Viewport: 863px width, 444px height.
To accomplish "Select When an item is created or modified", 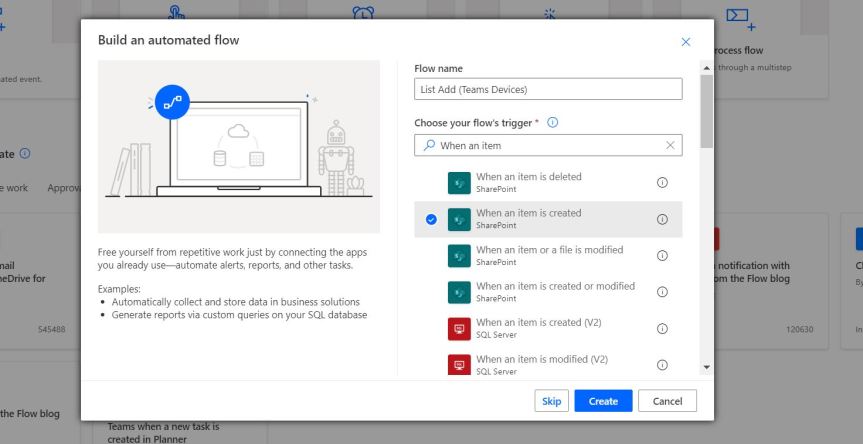I will (x=555, y=291).
